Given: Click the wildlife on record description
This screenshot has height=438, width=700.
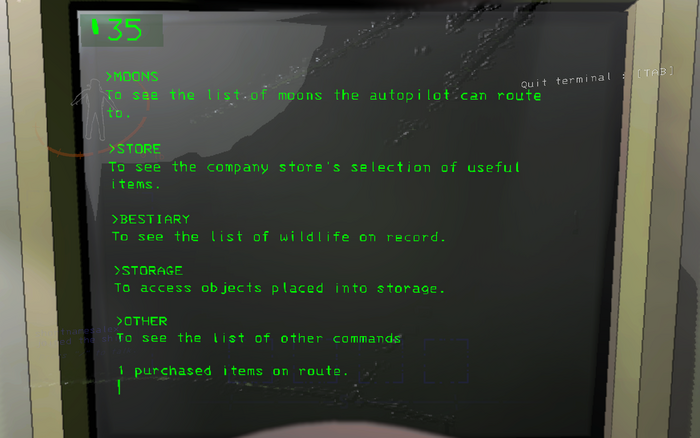Looking at the screenshot, I should click(x=279, y=237).
